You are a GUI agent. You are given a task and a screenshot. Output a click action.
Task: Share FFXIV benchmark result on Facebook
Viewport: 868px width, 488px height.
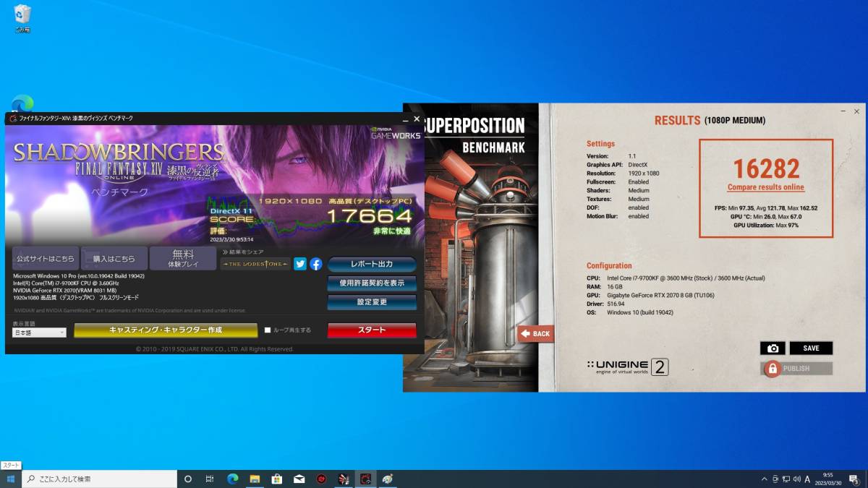click(316, 264)
